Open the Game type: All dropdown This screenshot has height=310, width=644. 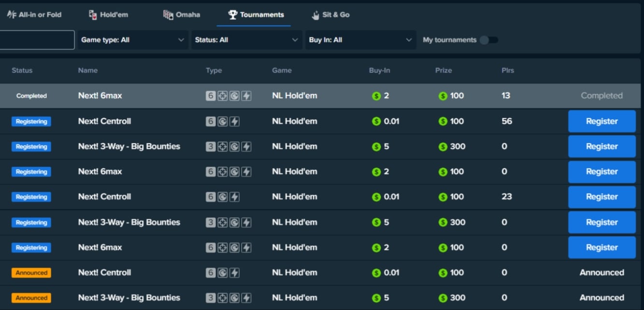pyautogui.click(x=133, y=40)
